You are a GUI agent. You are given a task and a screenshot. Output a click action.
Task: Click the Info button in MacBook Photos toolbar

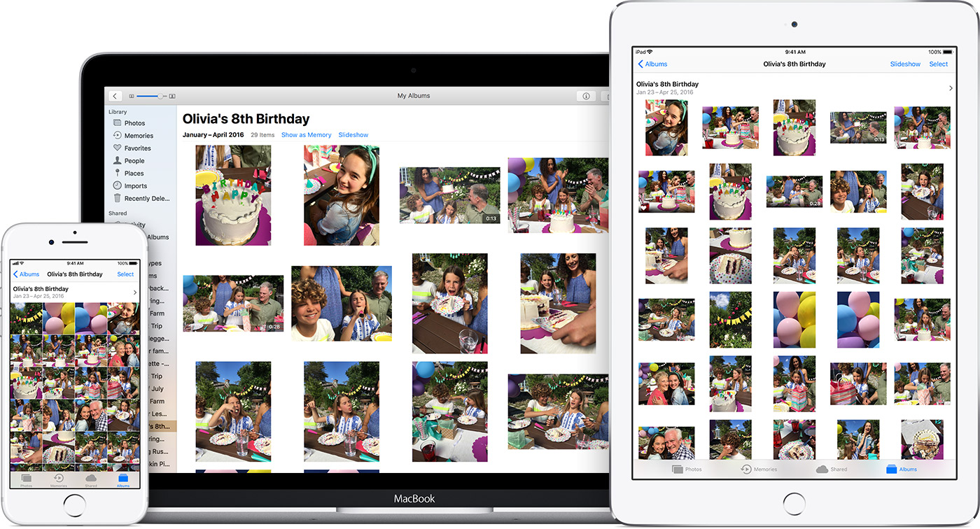point(586,96)
